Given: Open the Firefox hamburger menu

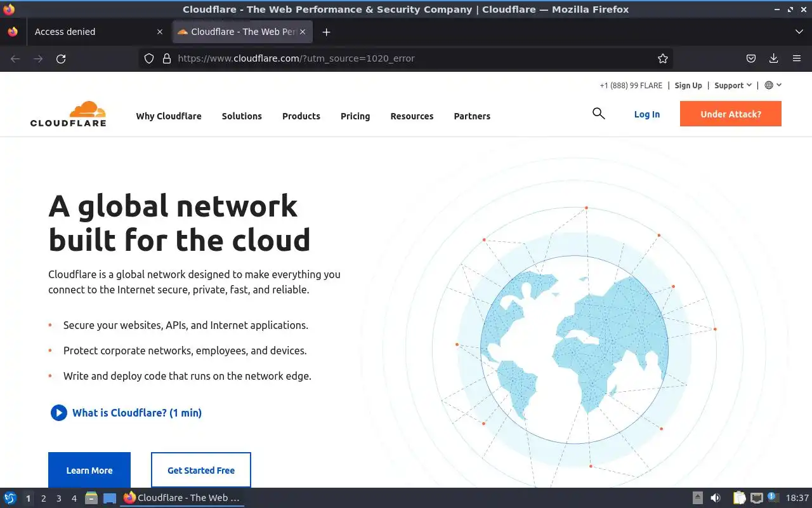Looking at the screenshot, I should tap(797, 58).
